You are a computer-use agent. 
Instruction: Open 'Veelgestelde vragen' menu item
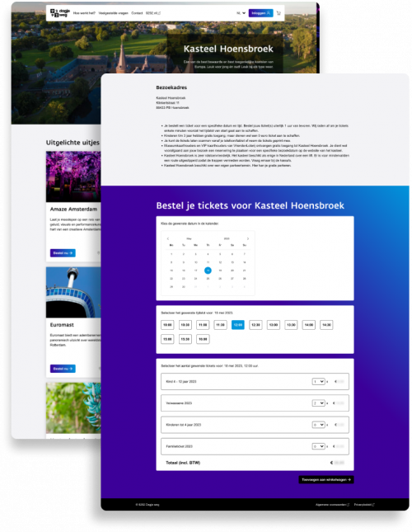(113, 13)
